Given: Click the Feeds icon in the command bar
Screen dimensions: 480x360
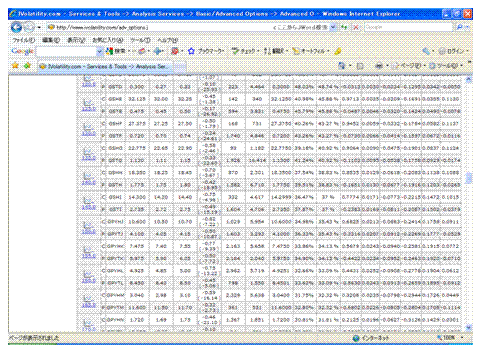Looking at the screenshot, I should click(360, 66).
